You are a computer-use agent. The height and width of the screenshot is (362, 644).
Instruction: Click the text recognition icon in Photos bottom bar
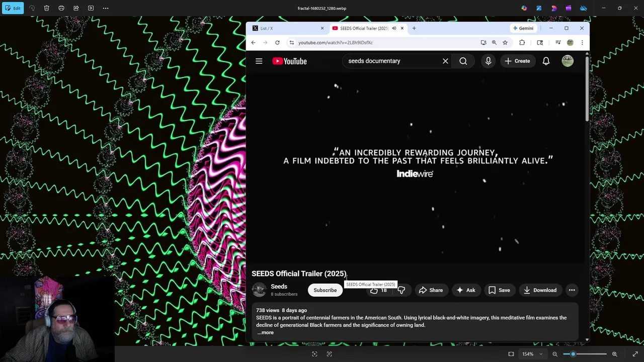pos(330,354)
